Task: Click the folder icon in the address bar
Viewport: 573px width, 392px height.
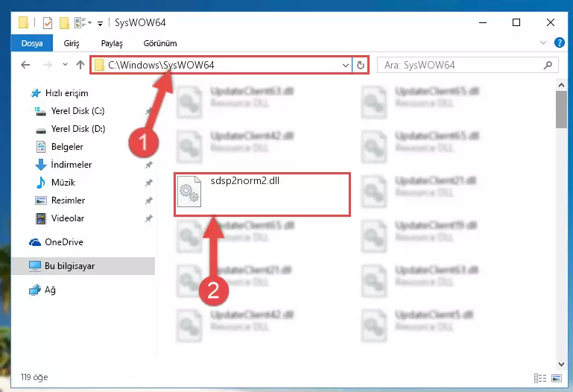Action: point(99,66)
